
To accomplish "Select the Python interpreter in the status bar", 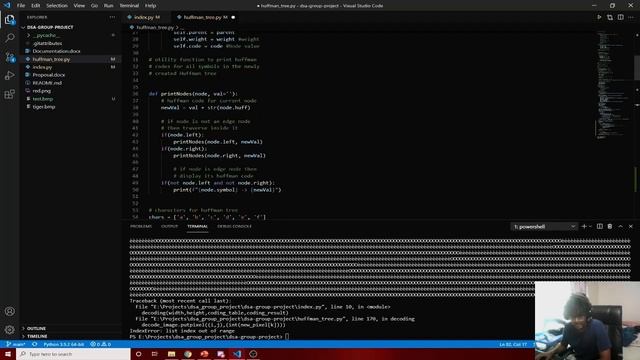I will [x=64, y=344].
